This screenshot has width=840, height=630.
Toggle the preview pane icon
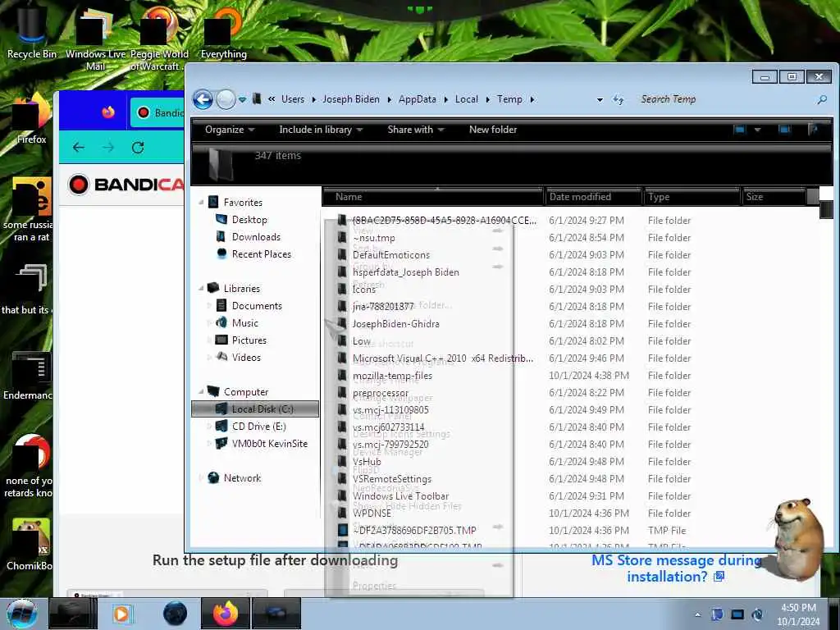(x=784, y=129)
